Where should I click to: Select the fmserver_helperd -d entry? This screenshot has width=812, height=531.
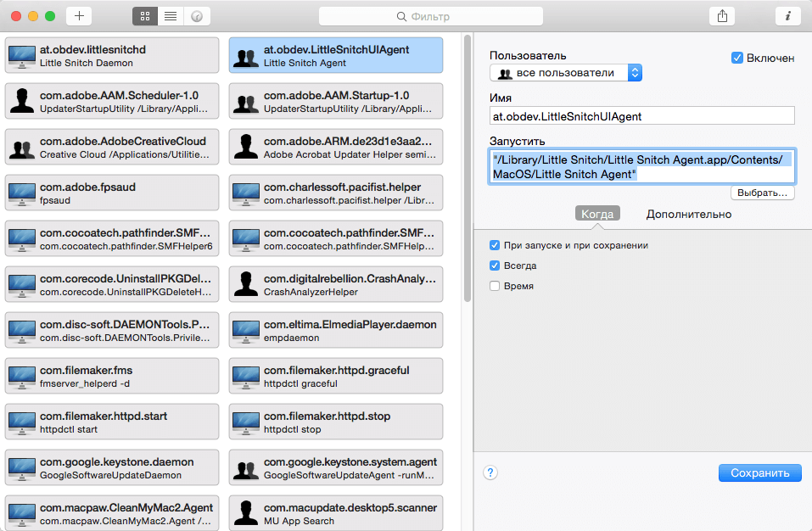pos(112,377)
